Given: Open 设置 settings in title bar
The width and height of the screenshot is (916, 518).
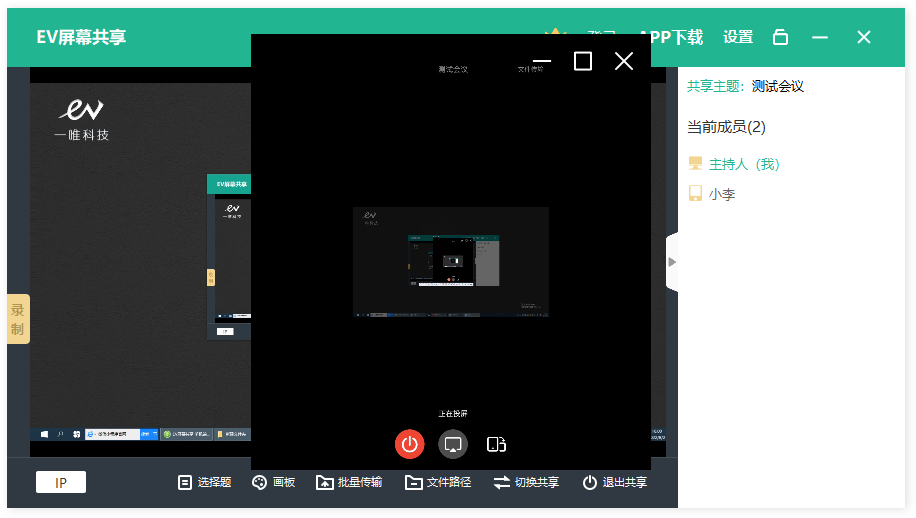Looking at the screenshot, I should tap(738, 37).
